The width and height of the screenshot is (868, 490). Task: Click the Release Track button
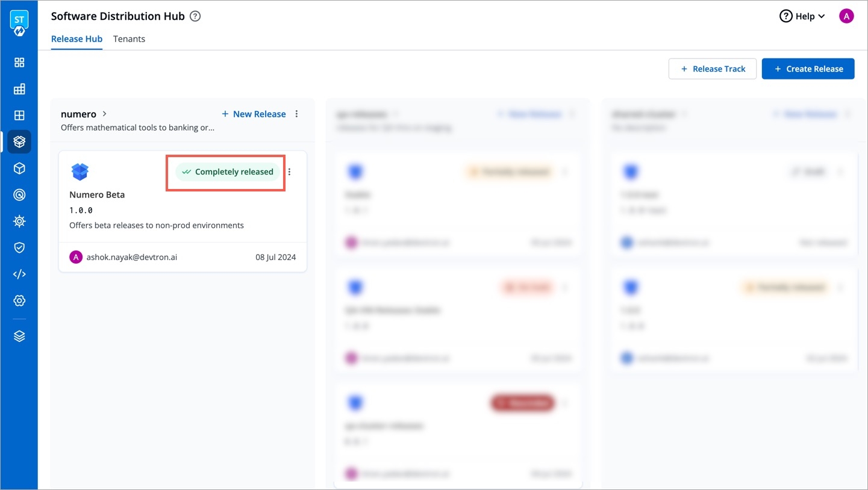click(712, 69)
